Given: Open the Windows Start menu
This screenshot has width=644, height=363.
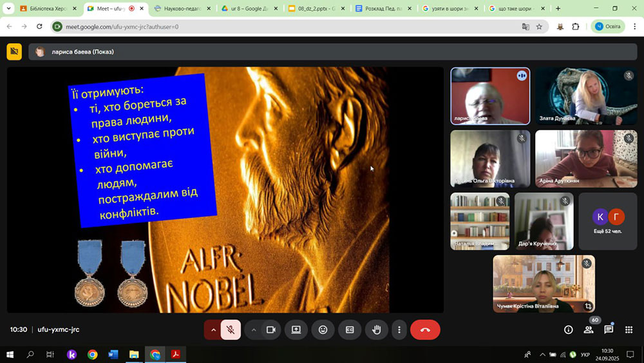Looking at the screenshot, I should tap(10, 355).
